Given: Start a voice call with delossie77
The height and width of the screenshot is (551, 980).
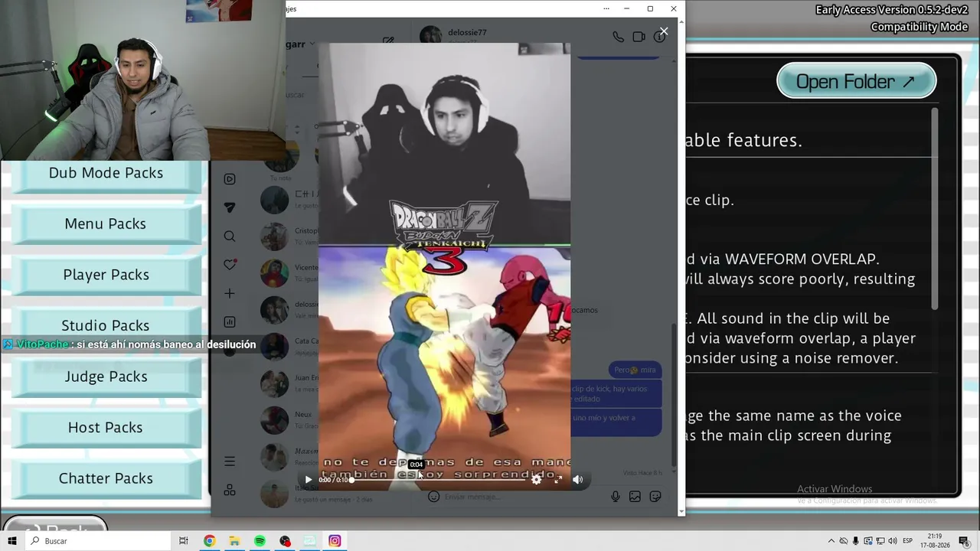Looking at the screenshot, I should click(618, 37).
